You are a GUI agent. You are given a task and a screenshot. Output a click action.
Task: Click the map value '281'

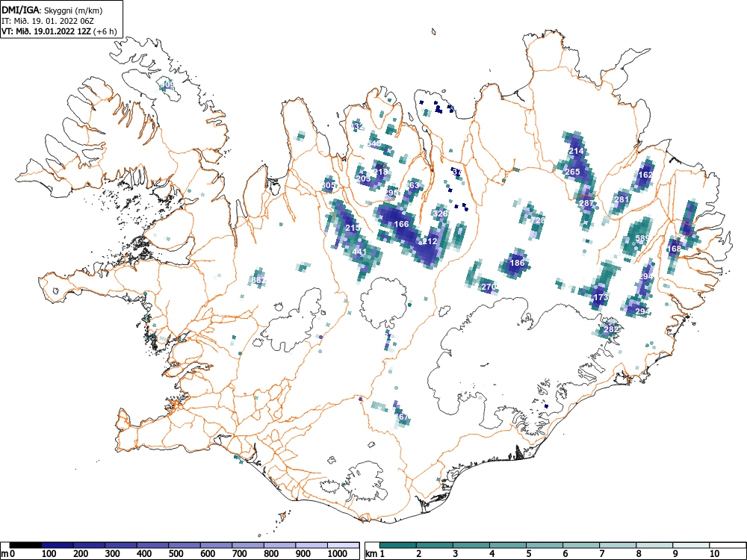click(622, 199)
